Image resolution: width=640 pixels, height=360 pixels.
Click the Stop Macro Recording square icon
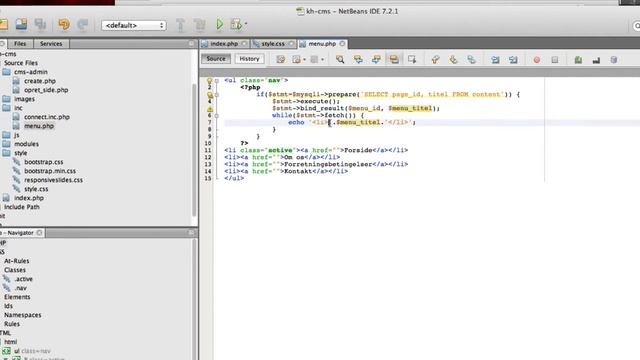click(555, 60)
